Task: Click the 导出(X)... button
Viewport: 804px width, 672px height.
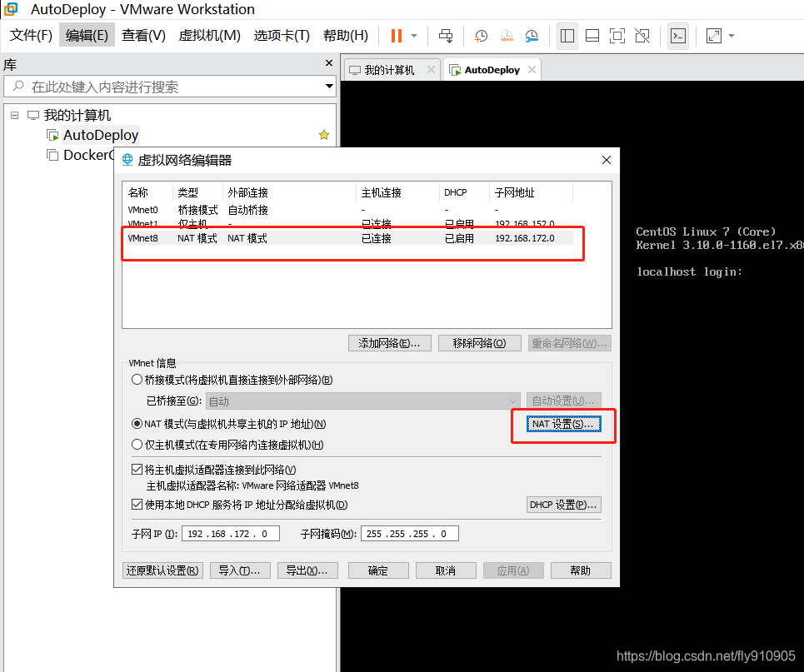Action: coord(307,570)
